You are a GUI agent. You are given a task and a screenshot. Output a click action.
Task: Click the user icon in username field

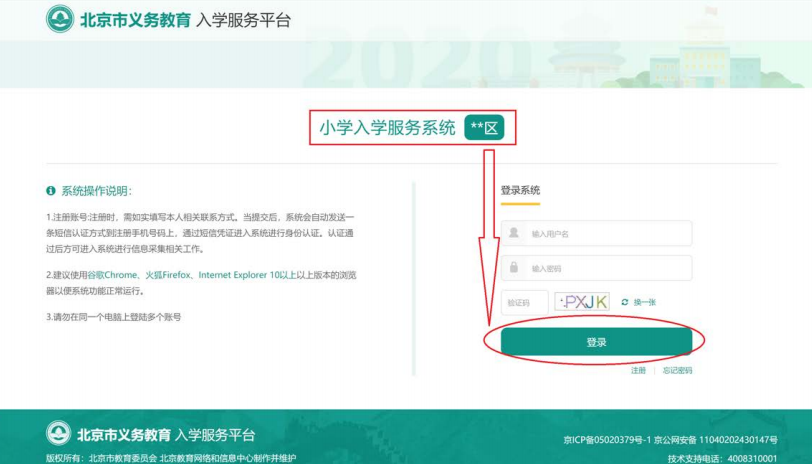pos(514,233)
